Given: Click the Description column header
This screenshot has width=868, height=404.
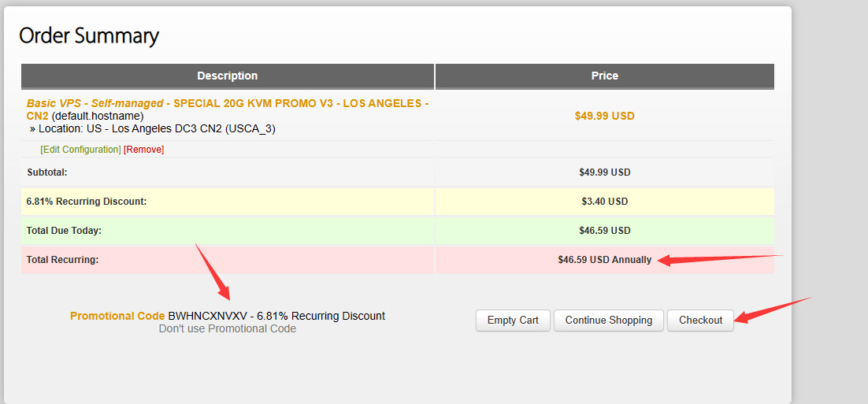Looking at the screenshot, I should pyautogui.click(x=228, y=76).
